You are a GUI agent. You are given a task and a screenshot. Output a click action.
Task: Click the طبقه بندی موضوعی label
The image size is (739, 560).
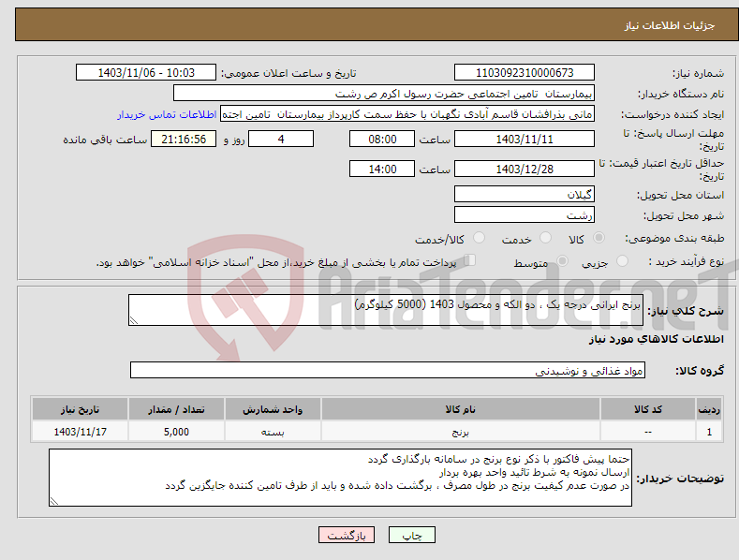click(x=675, y=238)
